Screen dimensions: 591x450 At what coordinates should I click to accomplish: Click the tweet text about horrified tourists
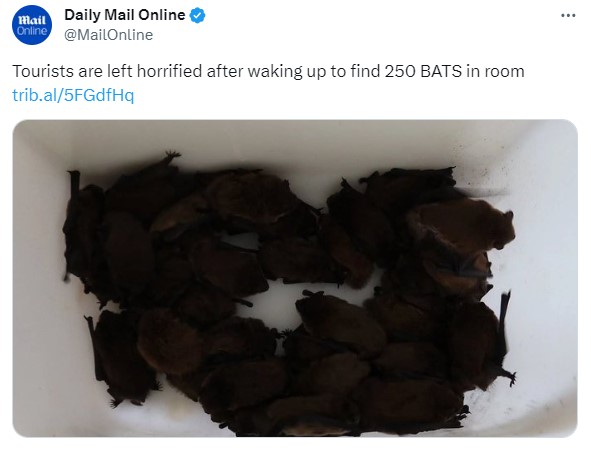pyautogui.click(x=268, y=71)
